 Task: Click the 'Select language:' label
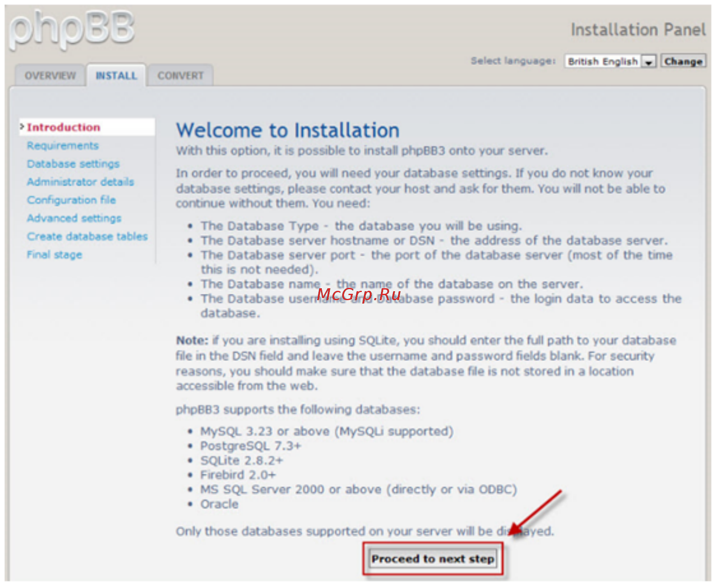coord(513,61)
